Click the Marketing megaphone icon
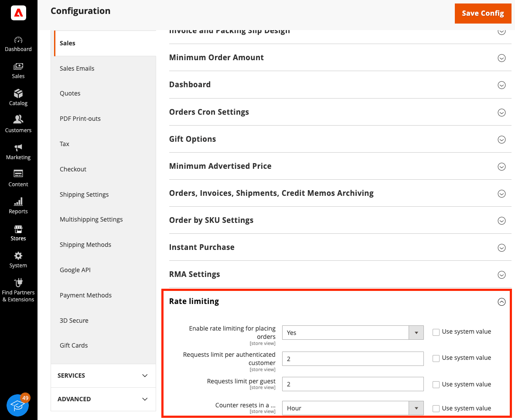The height and width of the screenshot is (420, 515). click(18, 151)
